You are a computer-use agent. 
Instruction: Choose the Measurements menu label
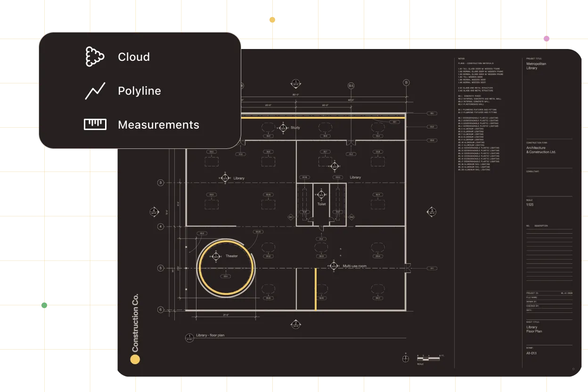[x=158, y=125]
